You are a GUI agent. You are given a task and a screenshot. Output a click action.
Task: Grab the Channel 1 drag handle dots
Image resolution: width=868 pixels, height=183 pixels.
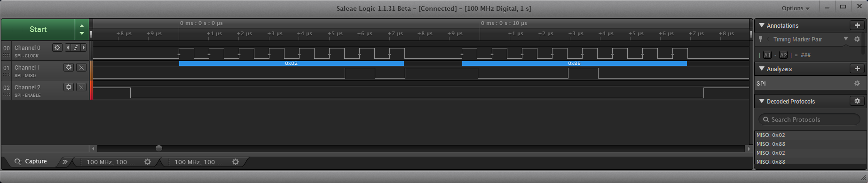click(7, 75)
